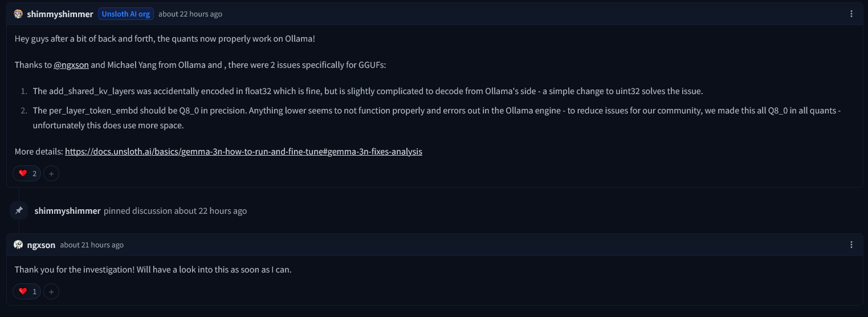Open three-dot menu on ngxson's comment
Image resolution: width=868 pixels, height=317 pixels.
[x=851, y=245]
